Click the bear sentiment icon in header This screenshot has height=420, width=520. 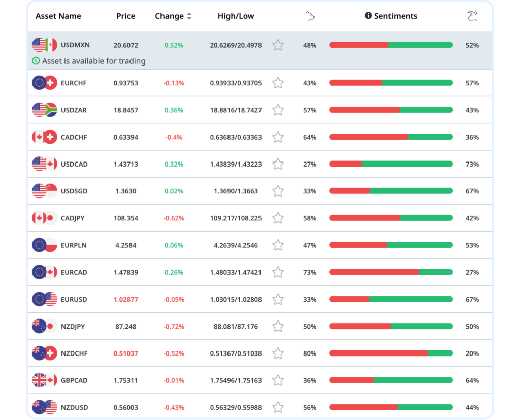point(310,16)
